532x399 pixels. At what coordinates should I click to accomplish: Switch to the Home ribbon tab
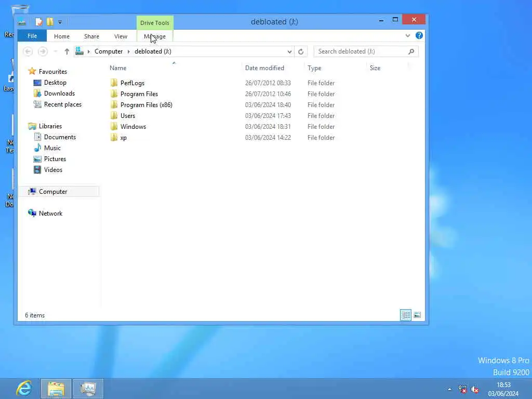pyautogui.click(x=62, y=36)
